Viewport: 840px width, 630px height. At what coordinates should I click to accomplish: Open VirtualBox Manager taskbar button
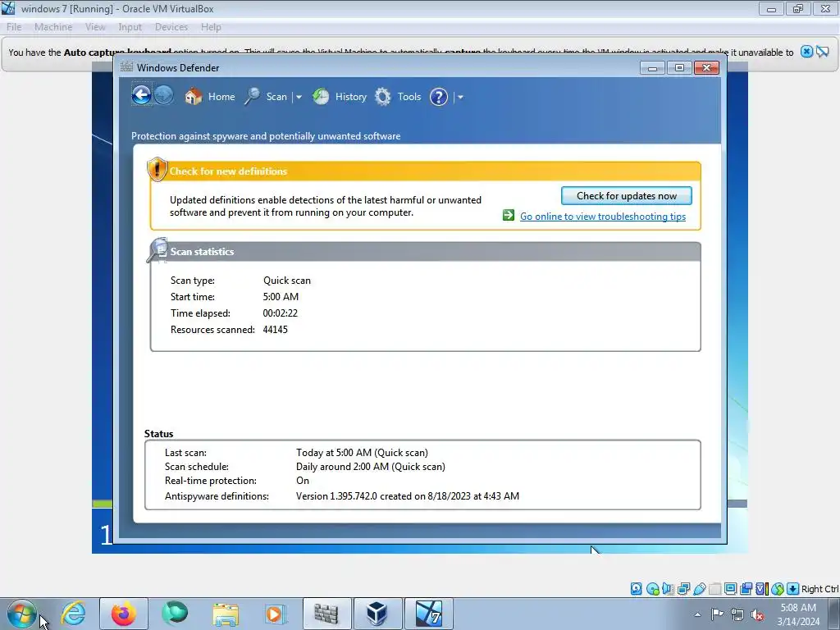(377, 614)
